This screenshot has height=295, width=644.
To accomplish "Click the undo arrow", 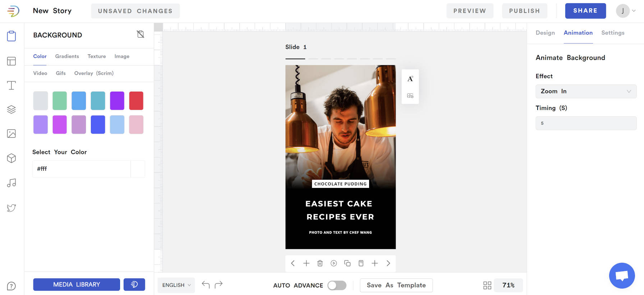I will pyautogui.click(x=206, y=285).
